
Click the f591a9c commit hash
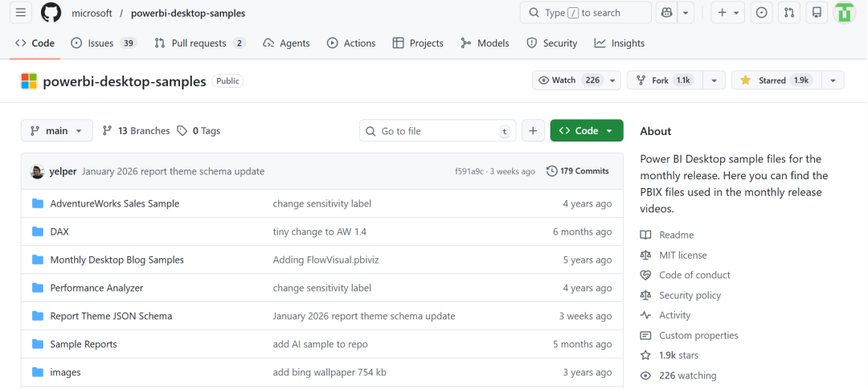tap(470, 171)
